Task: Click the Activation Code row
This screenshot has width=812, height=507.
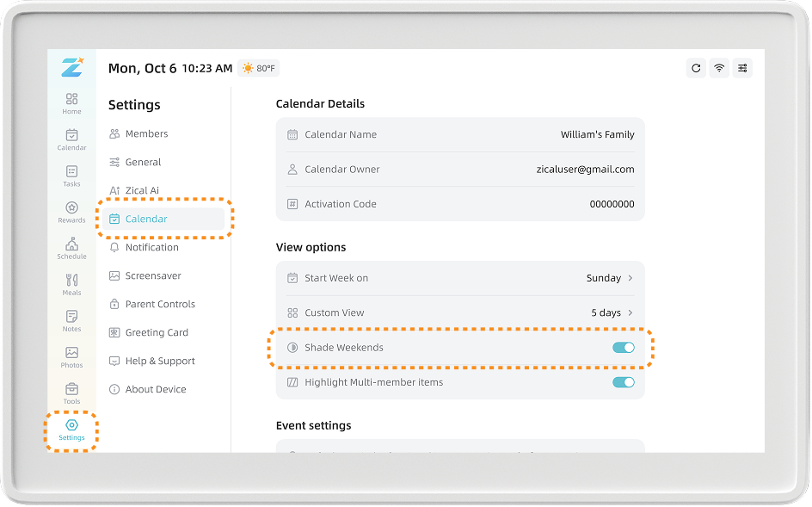Action: point(460,204)
